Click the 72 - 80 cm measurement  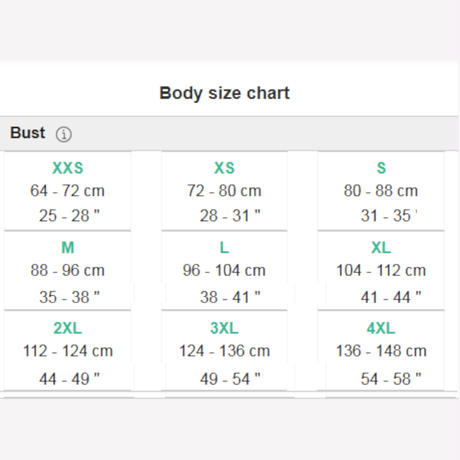click(224, 191)
